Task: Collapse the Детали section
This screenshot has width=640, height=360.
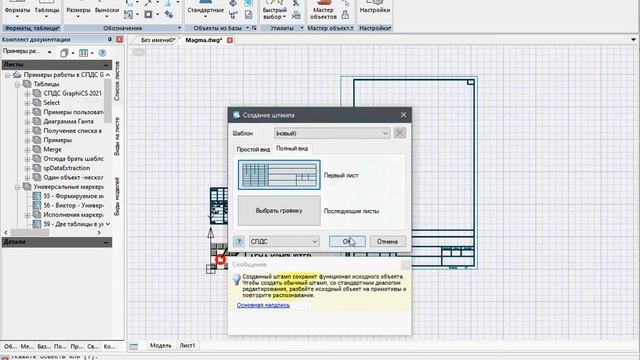Action: tap(106, 242)
